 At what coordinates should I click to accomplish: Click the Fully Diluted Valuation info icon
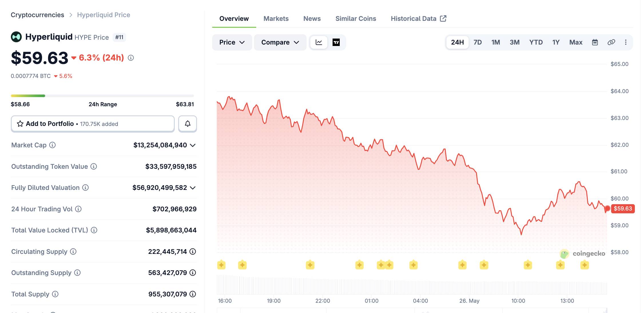pos(86,188)
